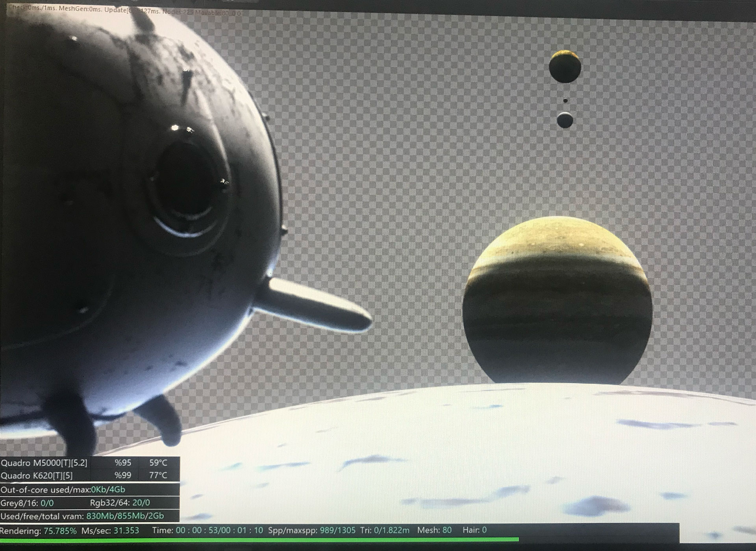The height and width of the screenshot is (551, 756).
Task: Click the Quadro M5000 GPU row
Action: (x=44, y=463)
